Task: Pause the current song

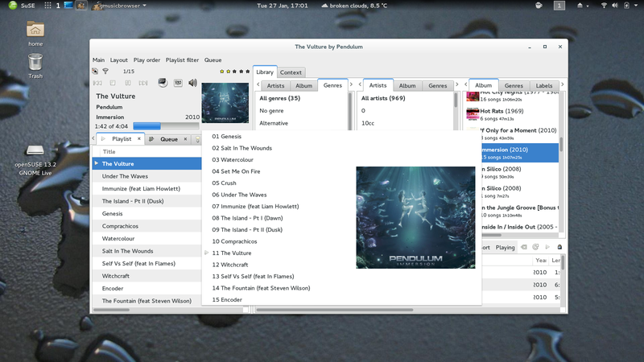Action: pos(128,83)
